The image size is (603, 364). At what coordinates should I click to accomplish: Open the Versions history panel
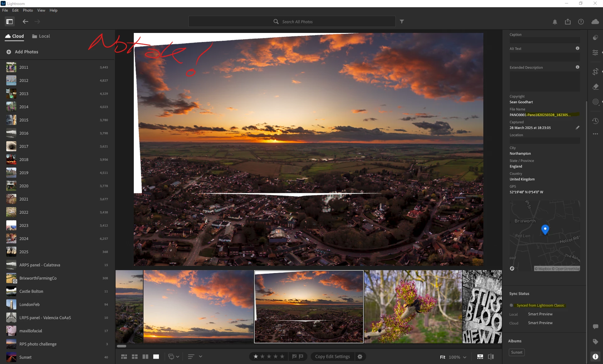click(x=595, y=121)
